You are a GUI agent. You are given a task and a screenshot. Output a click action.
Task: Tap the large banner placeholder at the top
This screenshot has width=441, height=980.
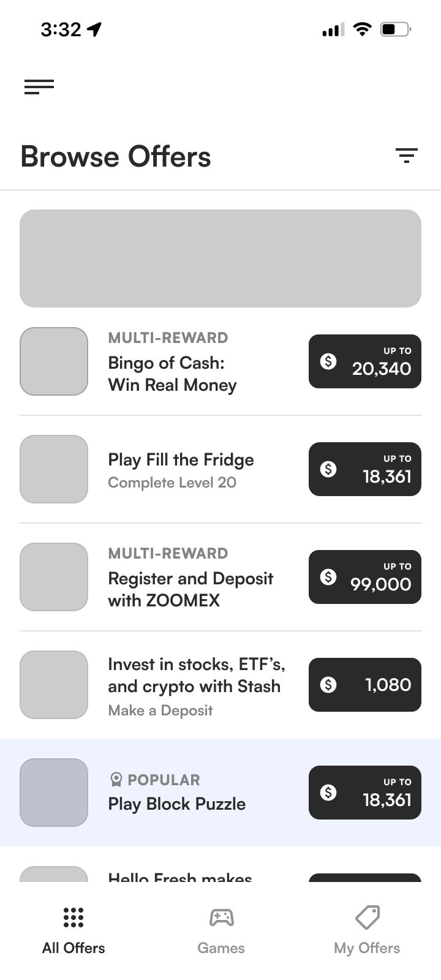[221, 258]
